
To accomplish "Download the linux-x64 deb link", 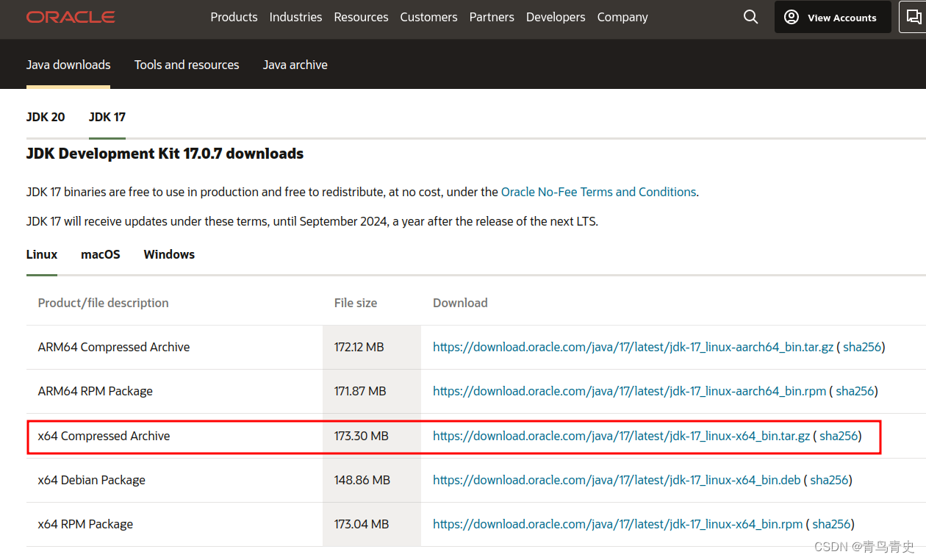I will (x=617, y=480).
